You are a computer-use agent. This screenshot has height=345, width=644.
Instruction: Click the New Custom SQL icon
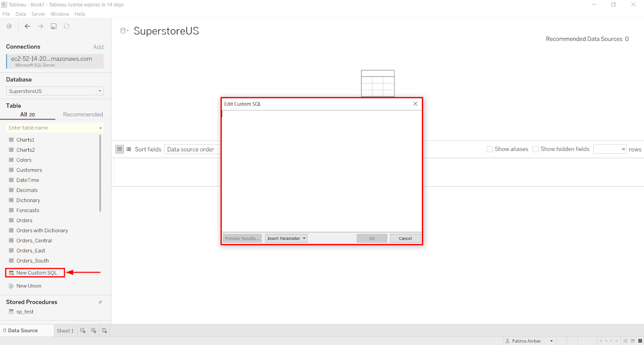coord(11,273)
